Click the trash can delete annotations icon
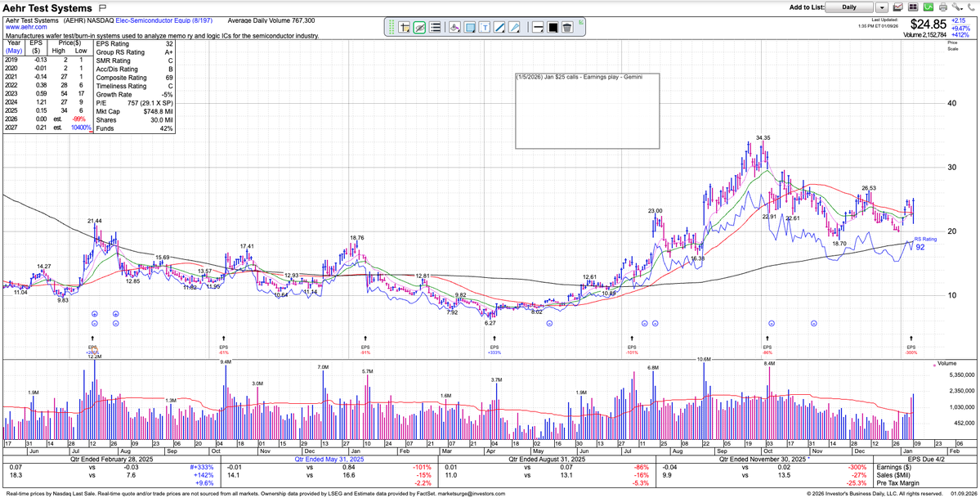Screen dimensions: 980x498 [567, 27]
